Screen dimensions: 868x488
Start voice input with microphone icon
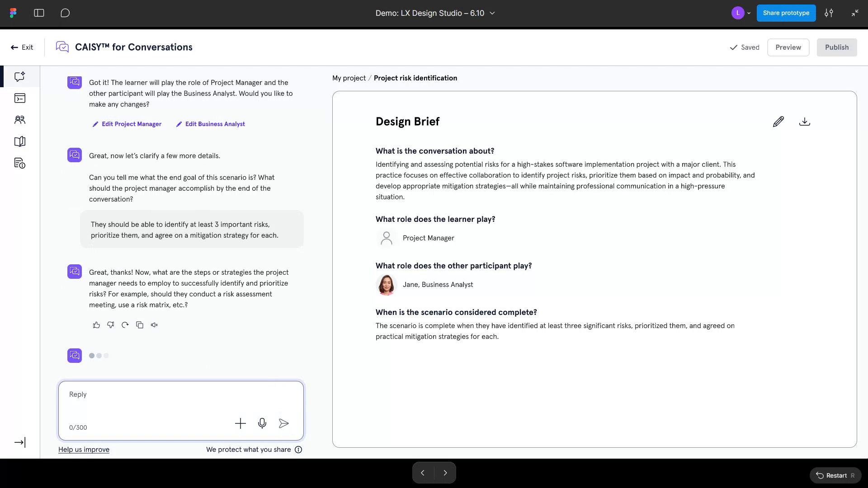click(262, 423)
